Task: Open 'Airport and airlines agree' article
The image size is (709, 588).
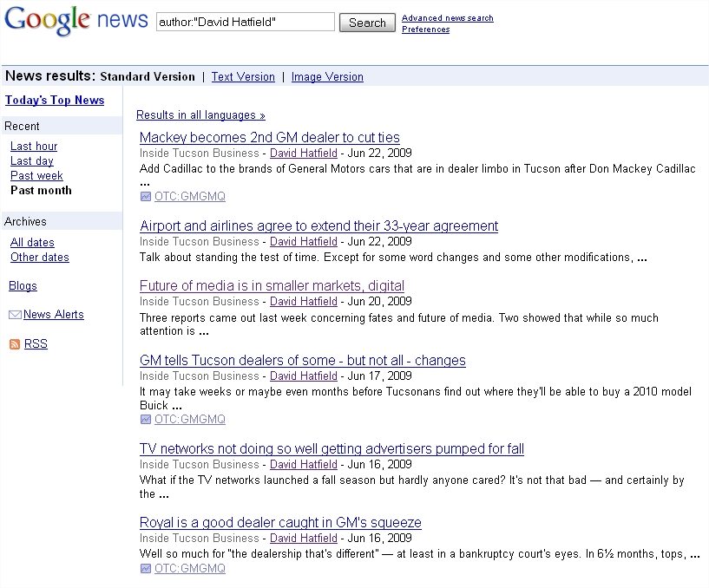Action: click(318, 226)
